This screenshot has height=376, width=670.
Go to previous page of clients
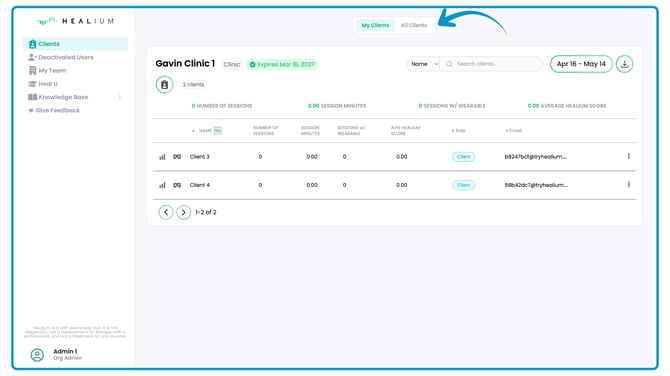(x=166, y=212)
